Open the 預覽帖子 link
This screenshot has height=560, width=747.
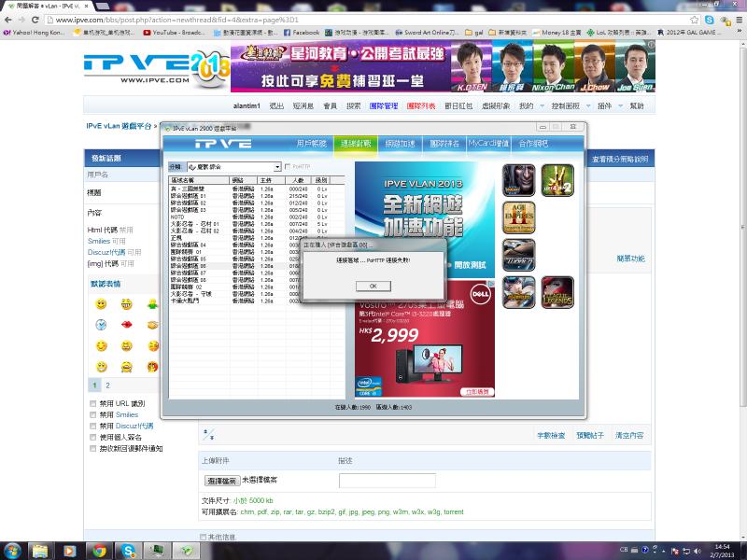point(590,435)
